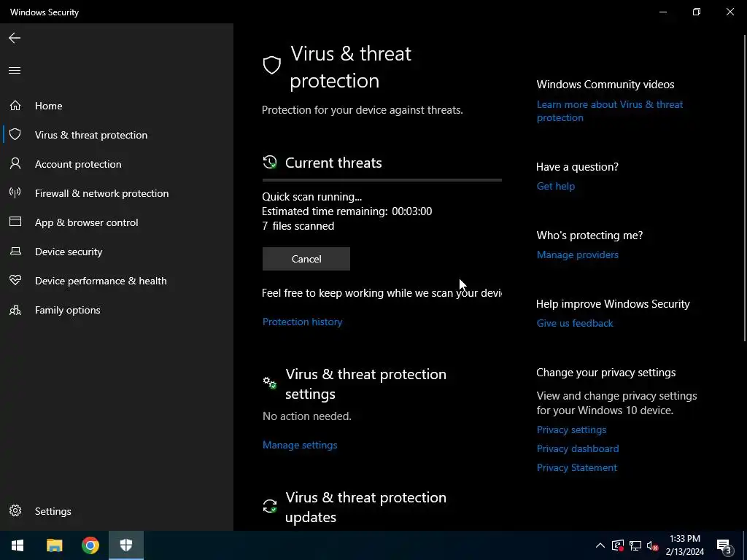Image resolution: width=747 pixels, height=560 pixels.
Task: Click the muted volume tray icon
Action: (652, 545)
